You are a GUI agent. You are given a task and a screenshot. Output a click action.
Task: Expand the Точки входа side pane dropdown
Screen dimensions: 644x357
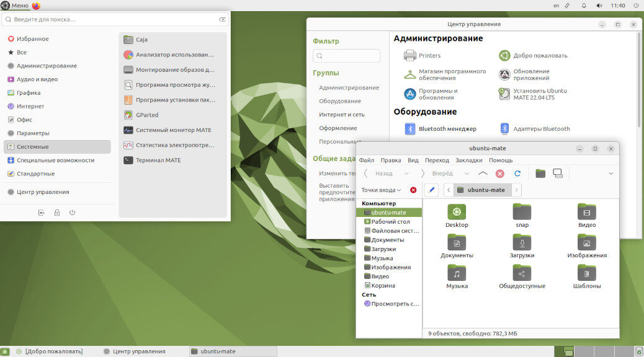(x=382, y=190)
